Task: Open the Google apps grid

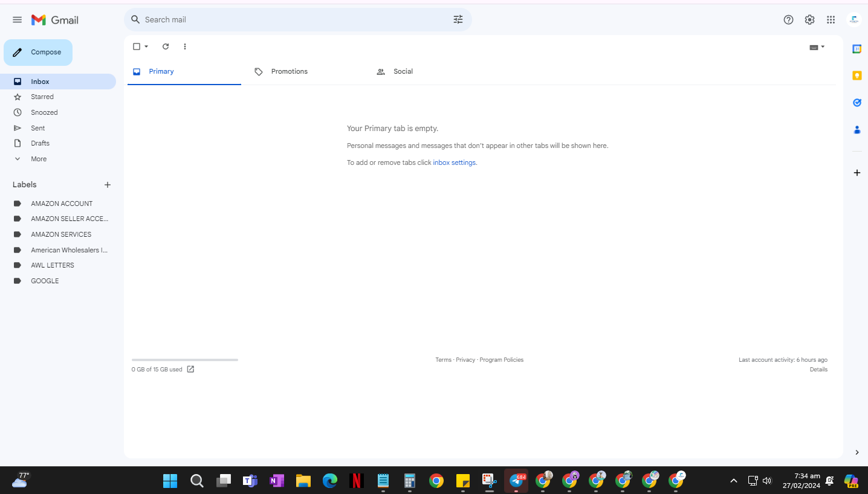Action: coord(831,20)
